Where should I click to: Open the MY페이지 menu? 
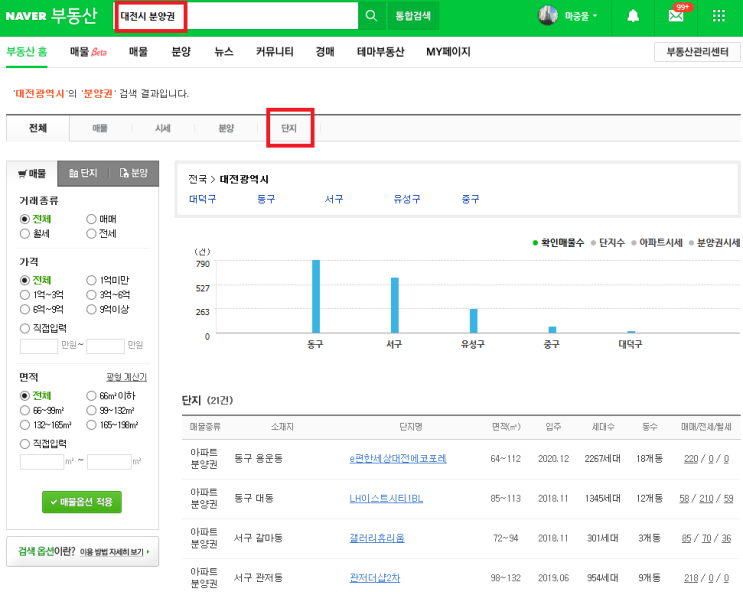click(x=448, y=52)
